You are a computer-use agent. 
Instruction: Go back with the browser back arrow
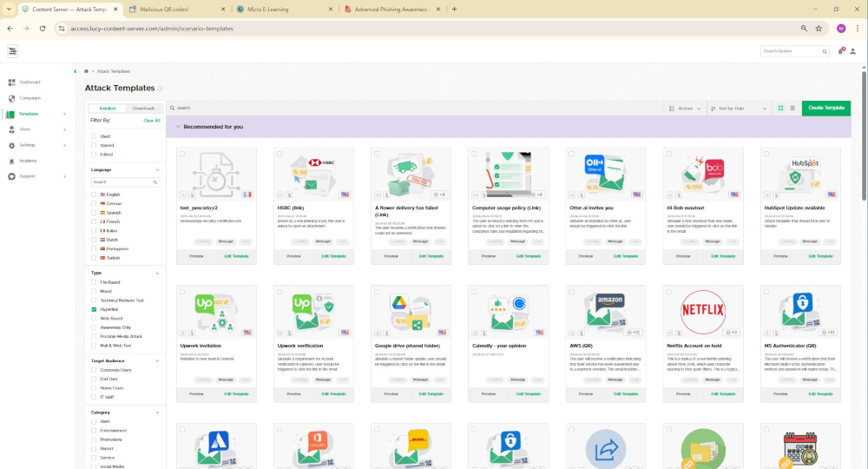click(x=10, y=29)
